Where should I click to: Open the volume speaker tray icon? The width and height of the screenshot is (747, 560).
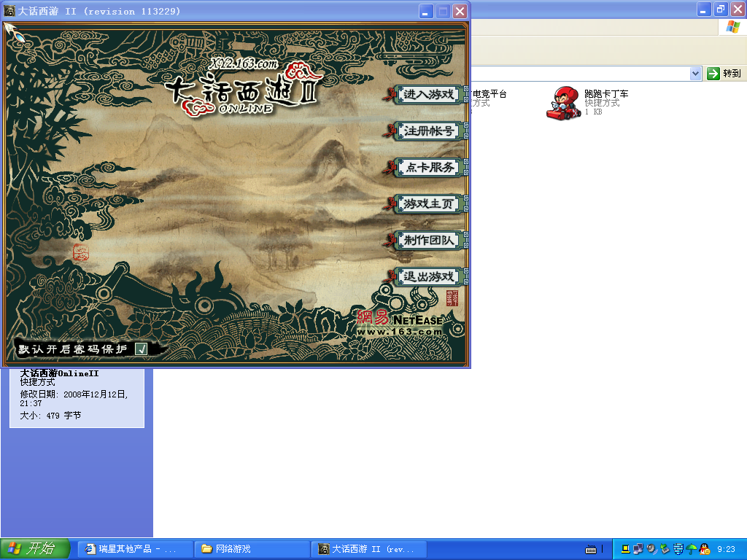point(651,549)
